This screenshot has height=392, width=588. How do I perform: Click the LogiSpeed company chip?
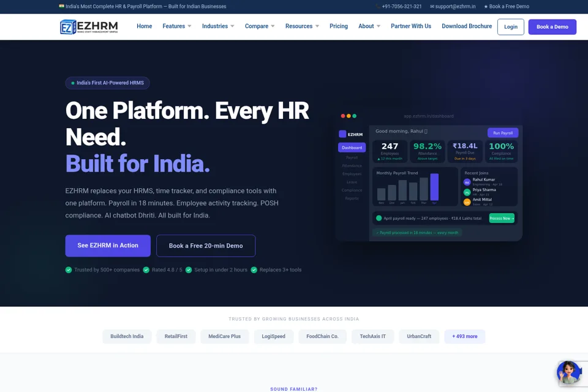273,336
